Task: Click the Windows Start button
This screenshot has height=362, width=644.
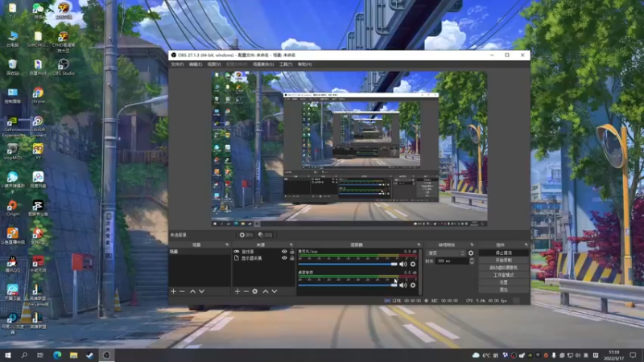Action: (x=8, y=355)
